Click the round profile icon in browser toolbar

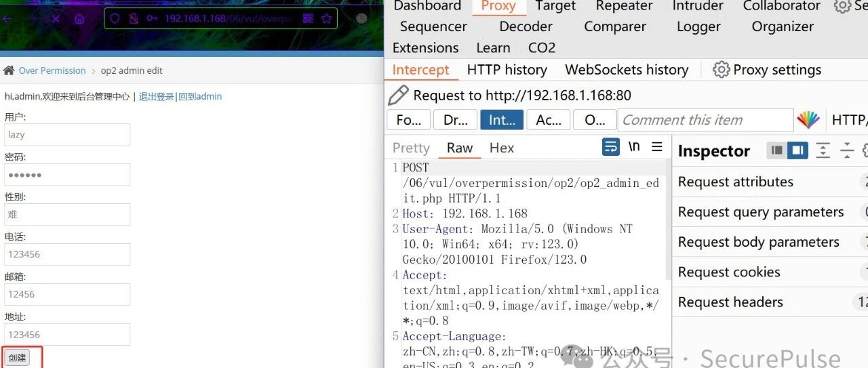[x=362, y=19]
